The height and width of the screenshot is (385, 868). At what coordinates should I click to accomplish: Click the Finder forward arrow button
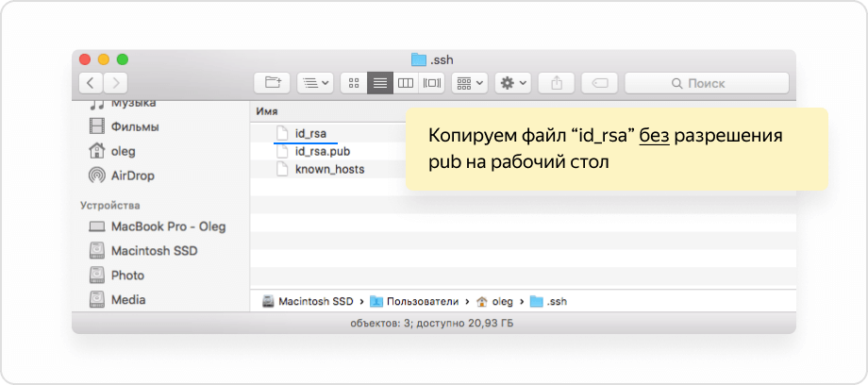115,83
